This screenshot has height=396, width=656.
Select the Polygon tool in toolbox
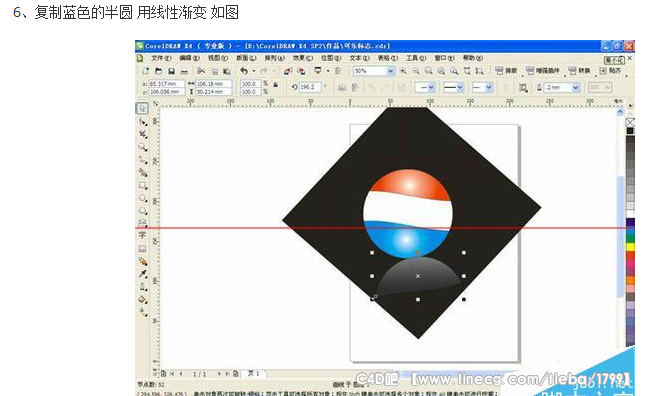click(x=143, y=210)
